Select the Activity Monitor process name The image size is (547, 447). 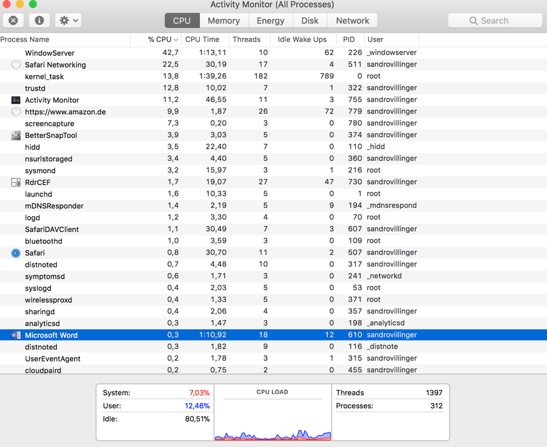click(52, 100)
